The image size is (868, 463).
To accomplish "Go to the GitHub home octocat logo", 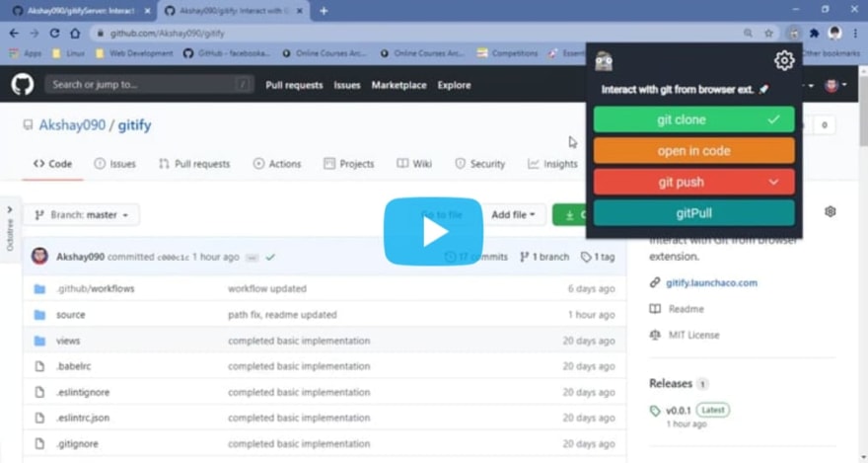I will (23, 85).
